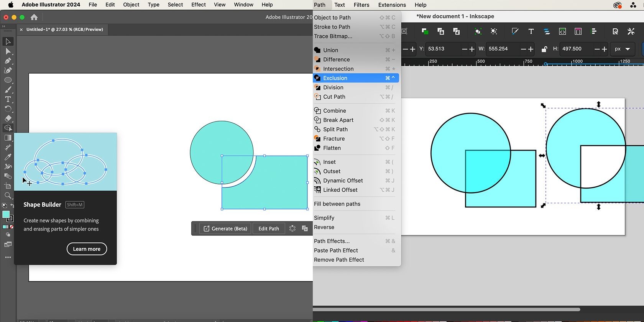The width and height of the screenshot is (644, 322).
Task: Click Creative Cloud icon in menu bar
Action: point(617,5)
